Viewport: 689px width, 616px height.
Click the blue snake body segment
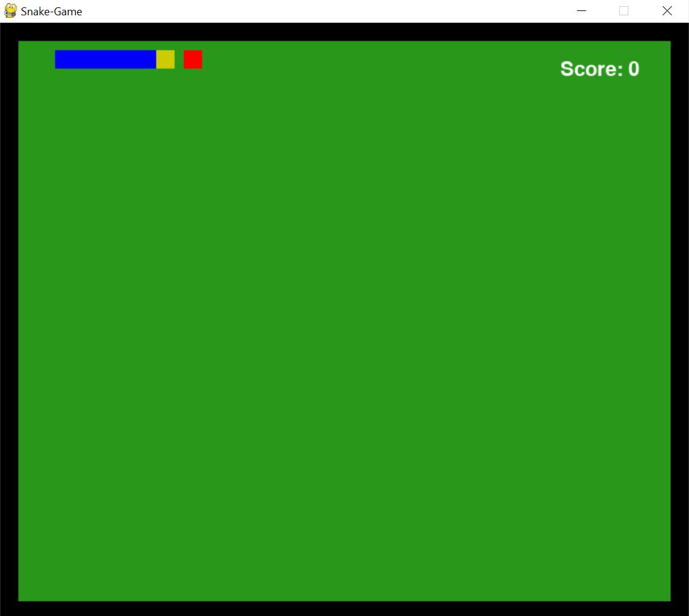[105, 59]
